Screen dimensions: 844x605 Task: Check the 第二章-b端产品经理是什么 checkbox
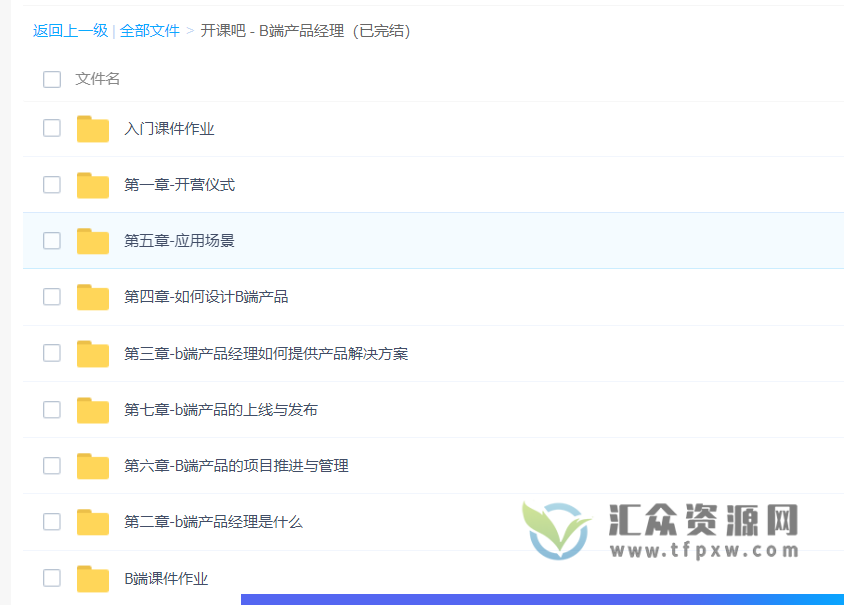(x=51, y=521)
